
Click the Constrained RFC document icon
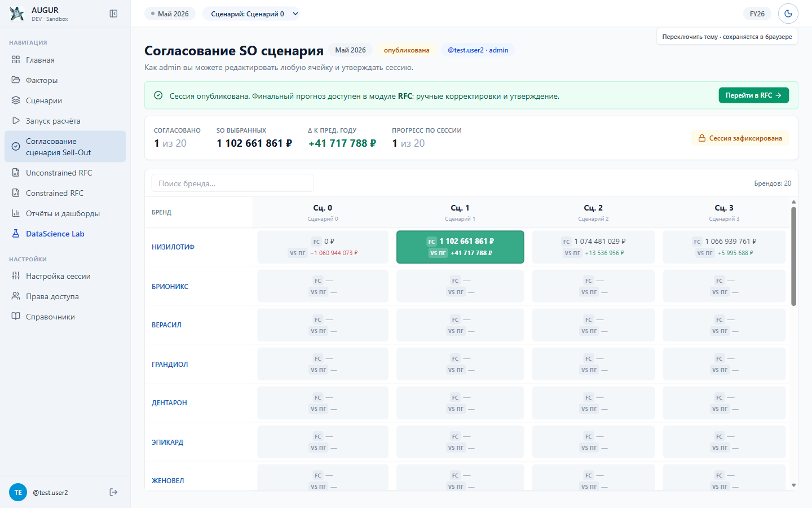(x=16, y=193)
